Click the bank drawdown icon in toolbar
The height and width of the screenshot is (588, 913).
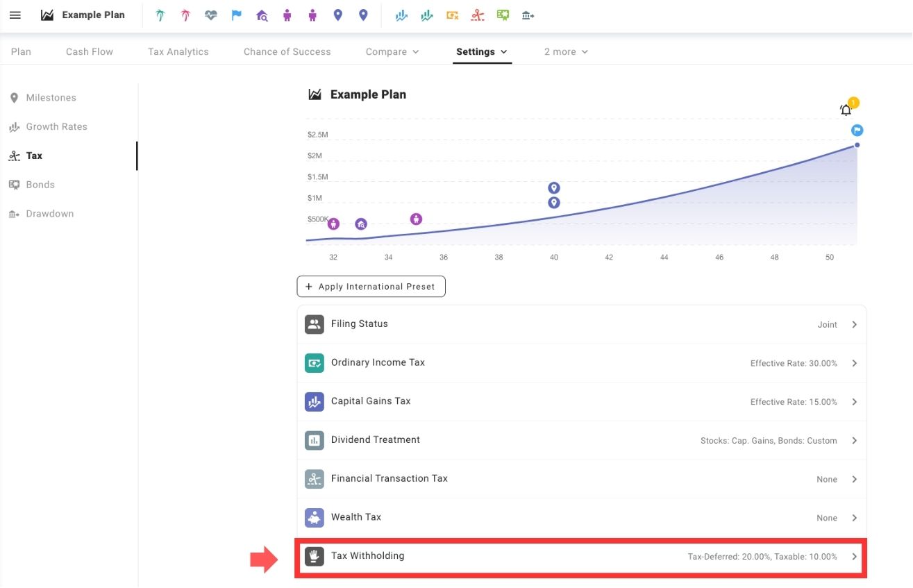click(528, 15)
